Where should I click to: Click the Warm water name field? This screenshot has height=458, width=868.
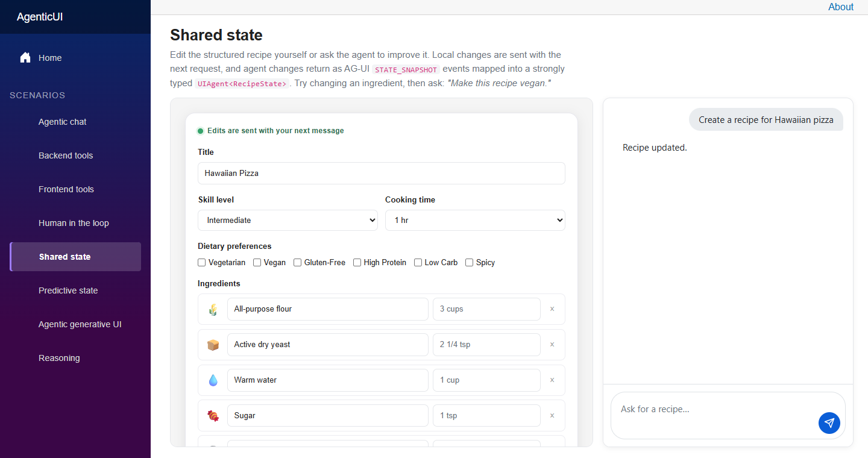(x=328, y=380)
